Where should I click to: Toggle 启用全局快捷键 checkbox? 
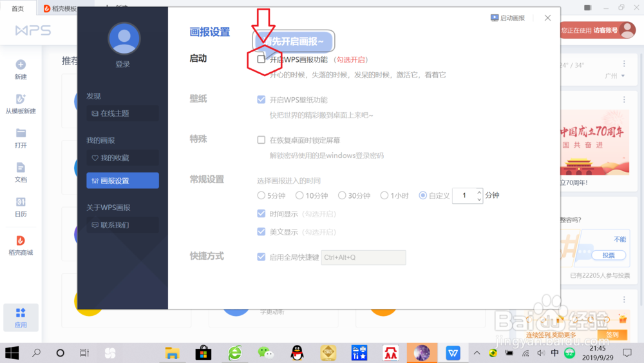tap(261, 257)
